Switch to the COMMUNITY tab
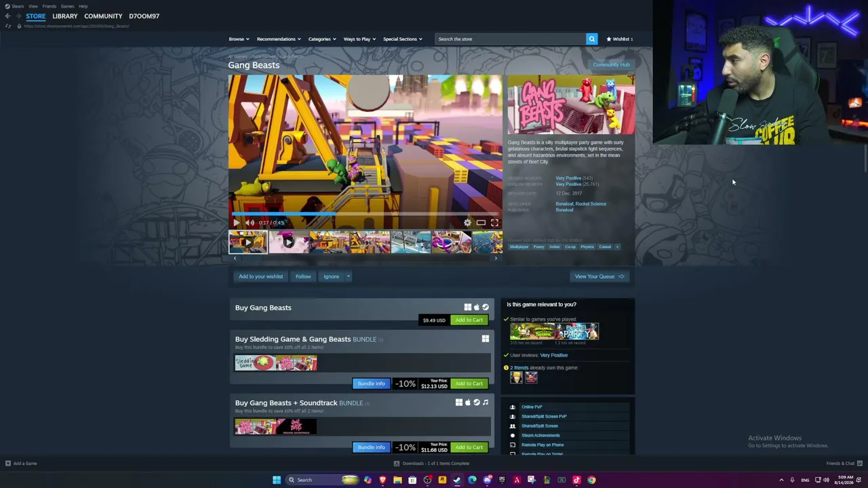The width and height of the screenshot is (868, 488). coord(103,16)
